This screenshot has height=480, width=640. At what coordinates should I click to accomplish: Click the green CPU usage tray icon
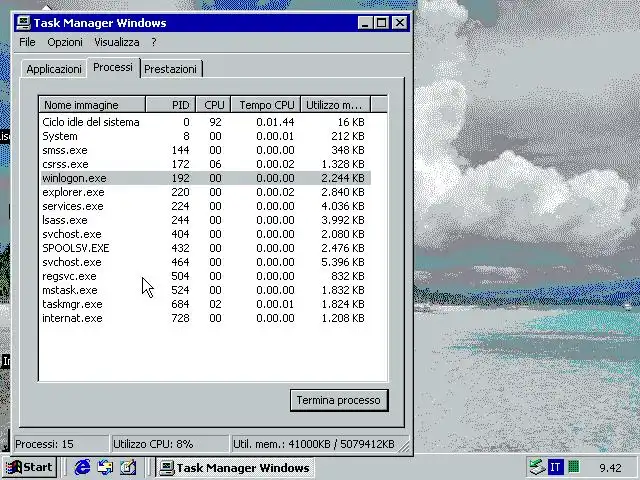click(573, 466)
